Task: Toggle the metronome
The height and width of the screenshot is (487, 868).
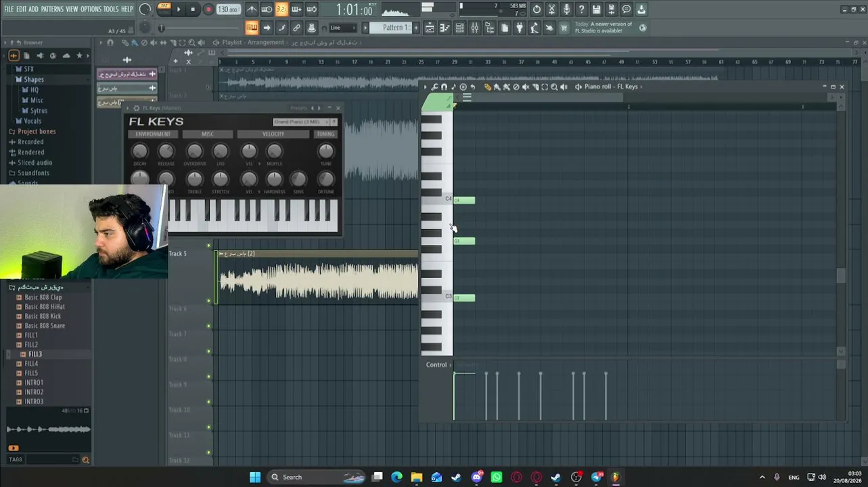Action: click(x=252, y=9)
